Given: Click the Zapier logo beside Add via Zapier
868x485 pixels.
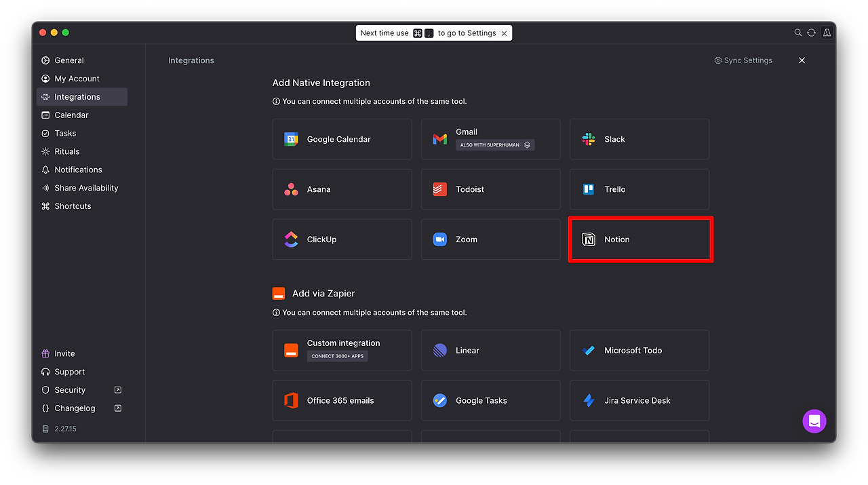Looking at the screenshot, I should [x=279, y=294].
